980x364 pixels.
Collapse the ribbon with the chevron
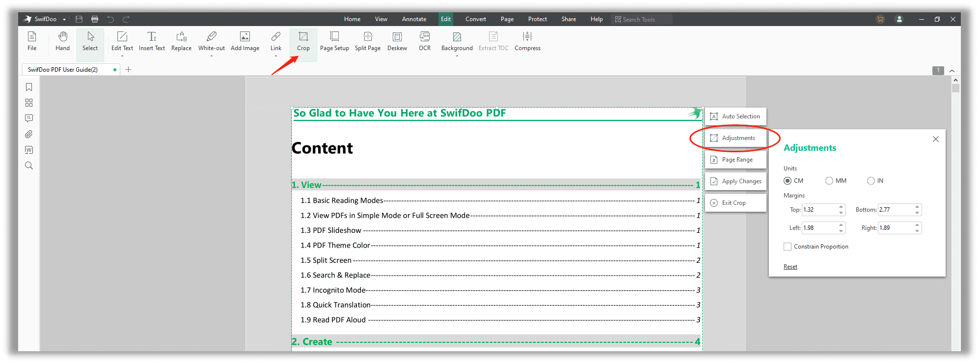[x=952, y=71]
